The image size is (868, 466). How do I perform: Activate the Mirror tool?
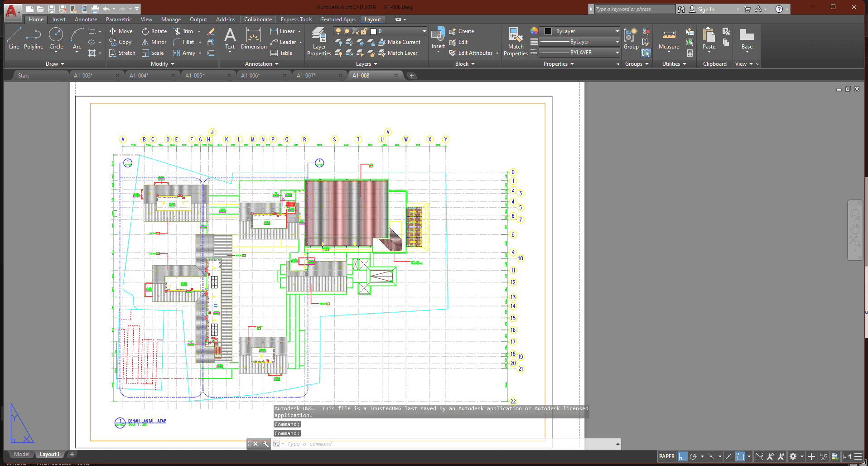(x=154, y=42)
